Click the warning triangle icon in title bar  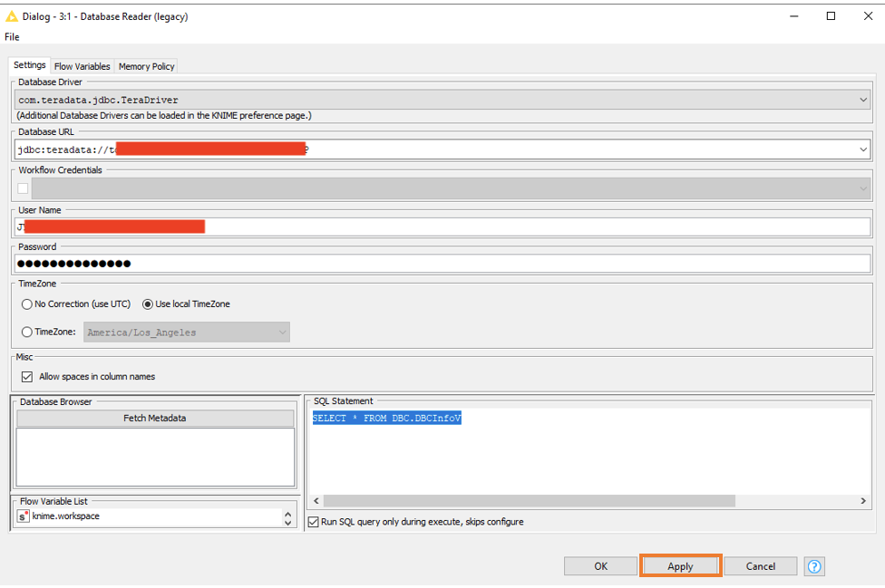12,16
